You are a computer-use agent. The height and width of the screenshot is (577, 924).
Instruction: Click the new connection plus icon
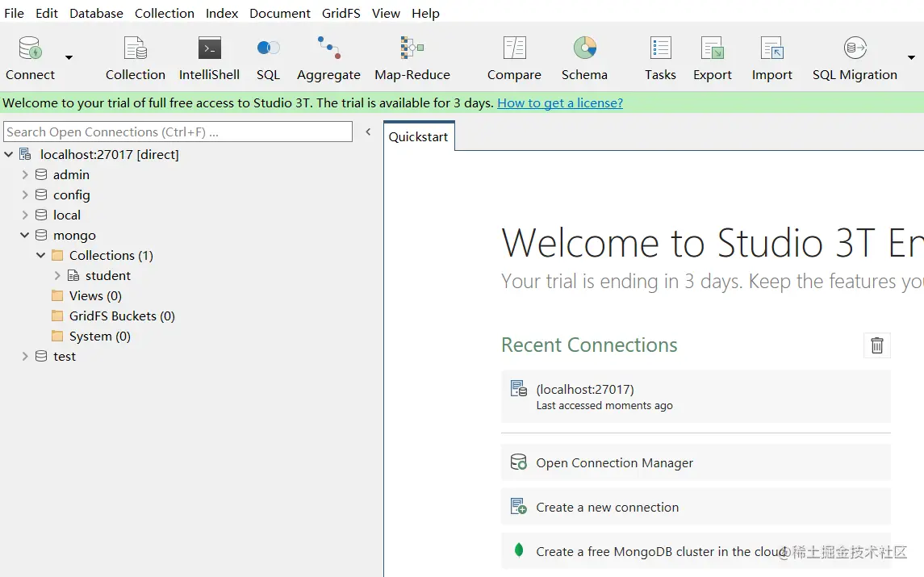[519, 506]
